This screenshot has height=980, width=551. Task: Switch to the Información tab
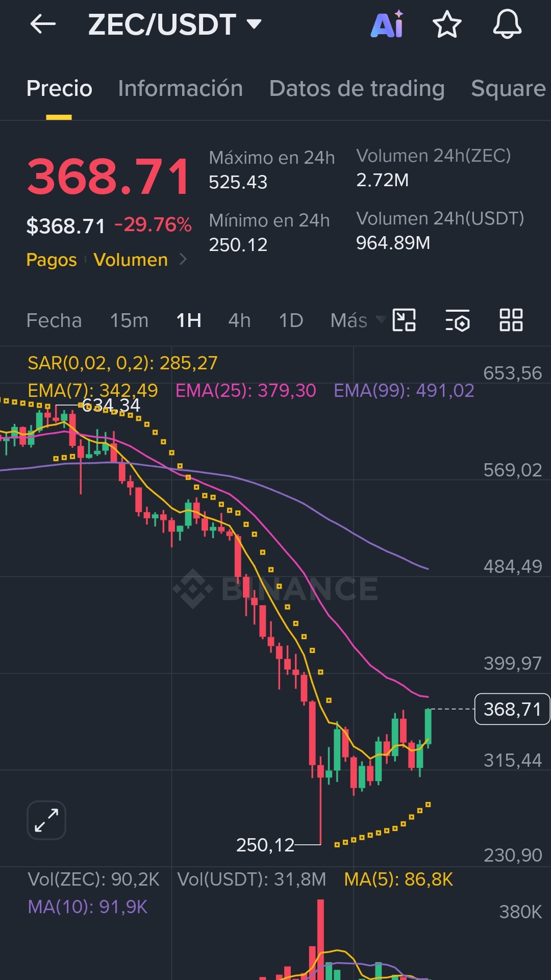pos(181,88)
